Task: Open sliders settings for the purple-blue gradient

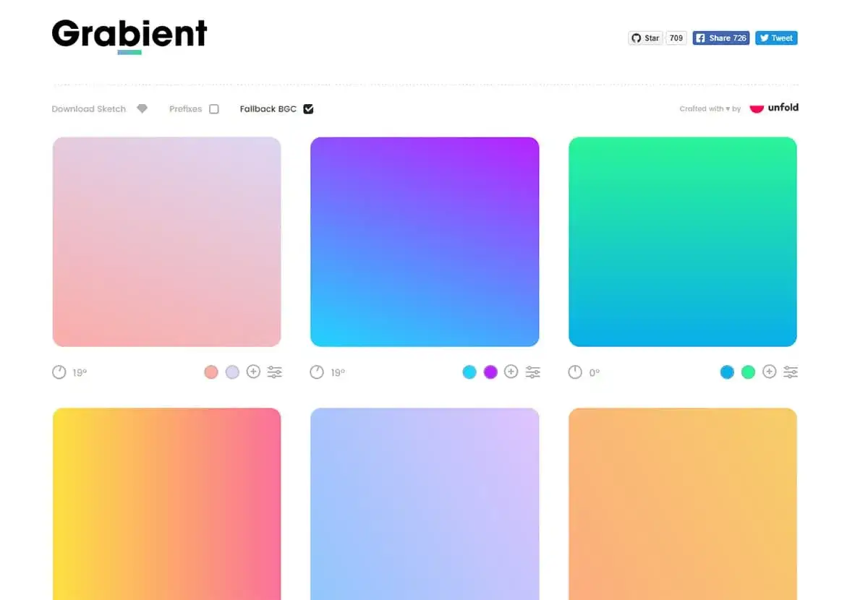Action: coord(533,372)
